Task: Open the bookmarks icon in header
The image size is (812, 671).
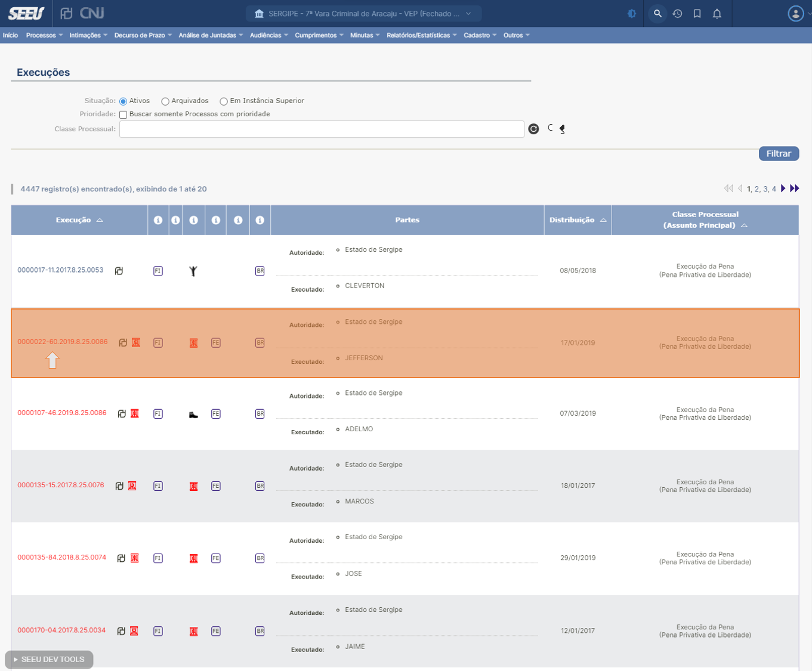Action: (x=697, y=13)
